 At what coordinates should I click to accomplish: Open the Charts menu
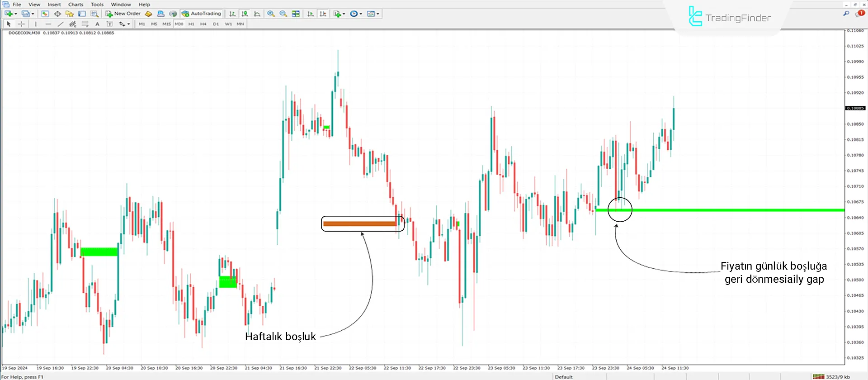(x=75, y=5)
